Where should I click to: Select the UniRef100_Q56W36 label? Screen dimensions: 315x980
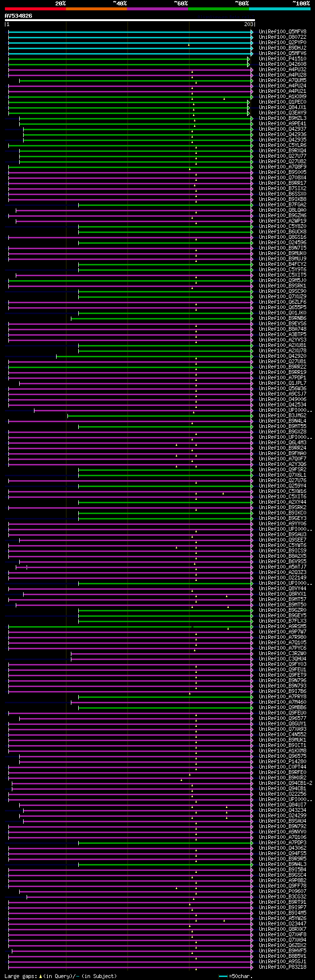tap(283, 389)
